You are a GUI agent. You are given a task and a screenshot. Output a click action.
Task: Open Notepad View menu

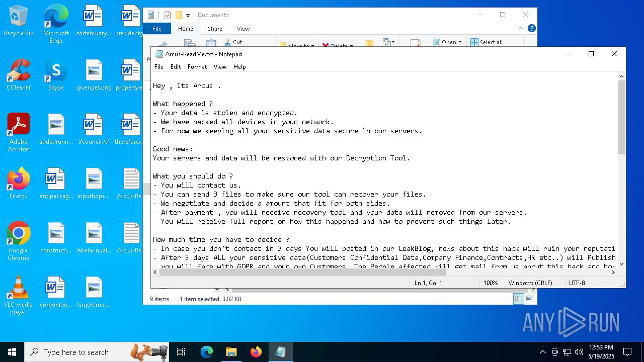click(x=220, y=66)
